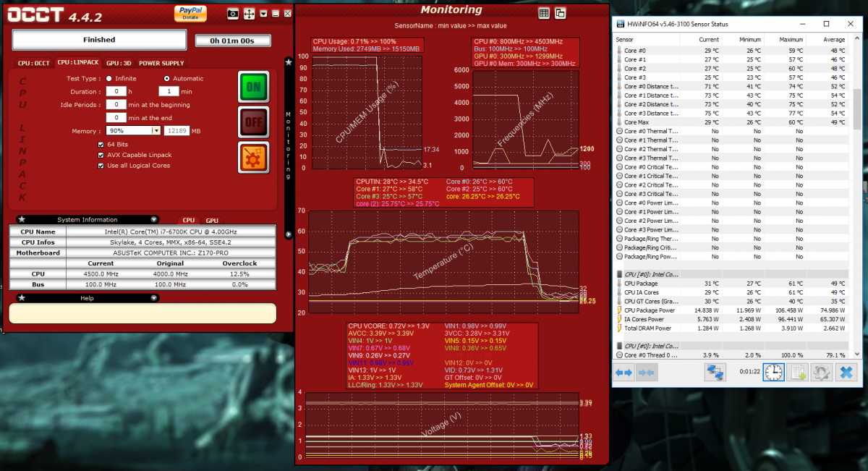The height and width of the screenshot is (471, 868).
Task: Start the test with green ON button
Action: click(253, 87)
